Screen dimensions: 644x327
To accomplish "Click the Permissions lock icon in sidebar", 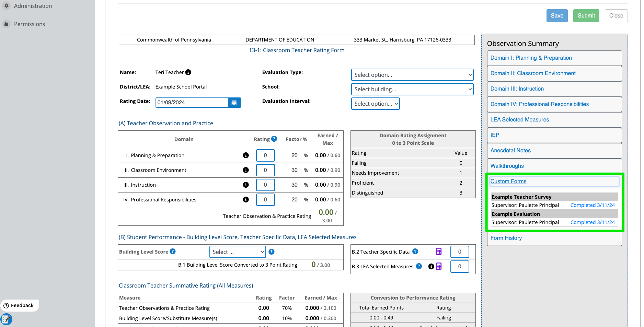I will [x=6, y=24].
